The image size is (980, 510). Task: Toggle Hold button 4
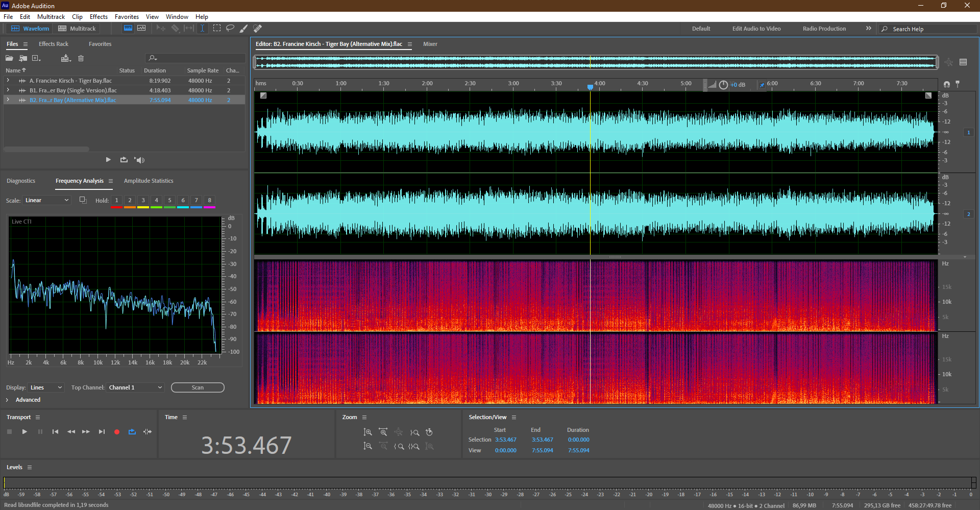point(156,201)
